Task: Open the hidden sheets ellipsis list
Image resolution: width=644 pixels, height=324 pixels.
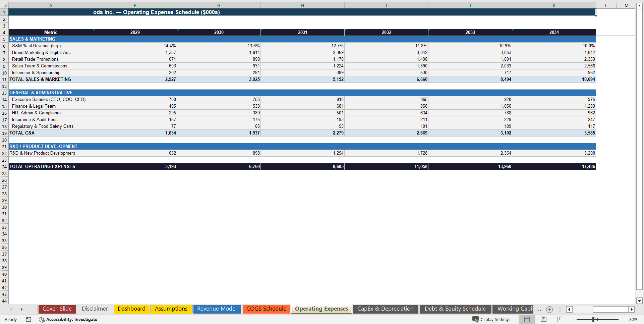Action: pos(539,309)
